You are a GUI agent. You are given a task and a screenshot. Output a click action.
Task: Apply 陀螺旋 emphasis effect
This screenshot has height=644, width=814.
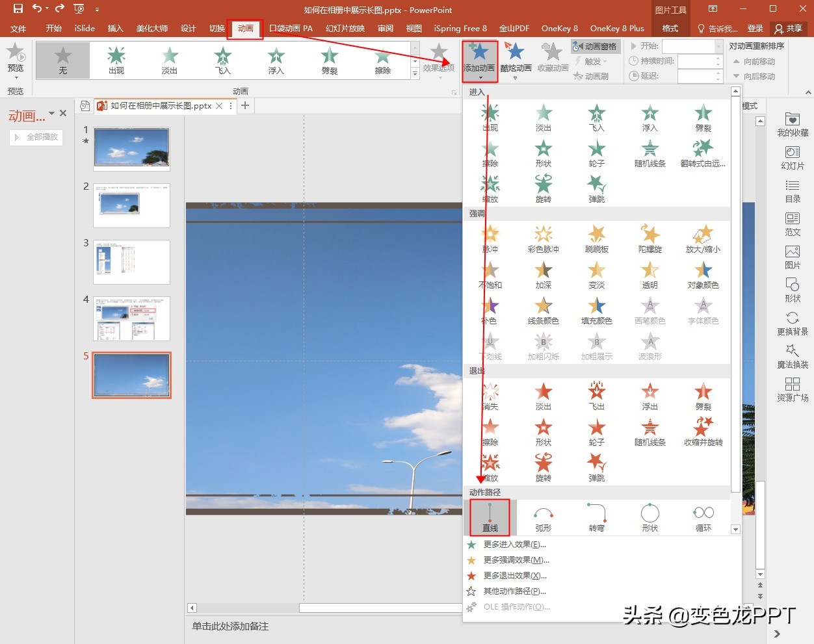pos(650,239)
